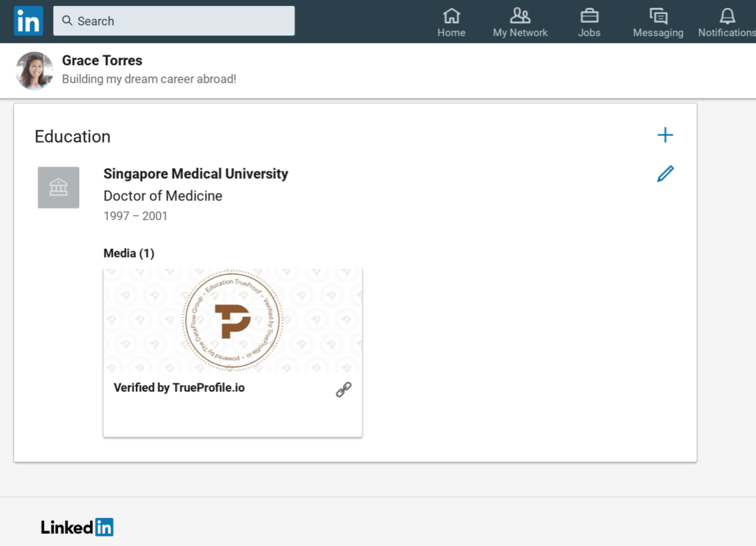The image size is (756, 546).
Task: Click the 'Doctor of Medicine' degree text
Action: 163,196
